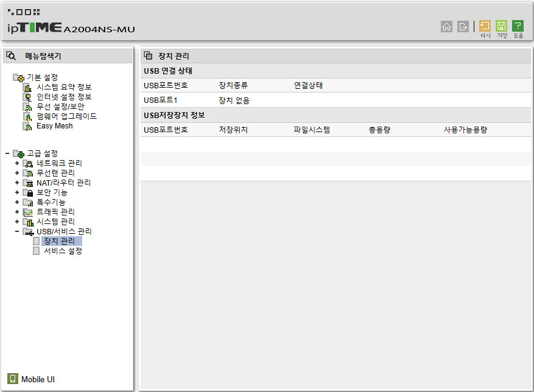Open Easy Mesh menu item
534x392 pixels.
pyautogui.click(x=54, y=126)
